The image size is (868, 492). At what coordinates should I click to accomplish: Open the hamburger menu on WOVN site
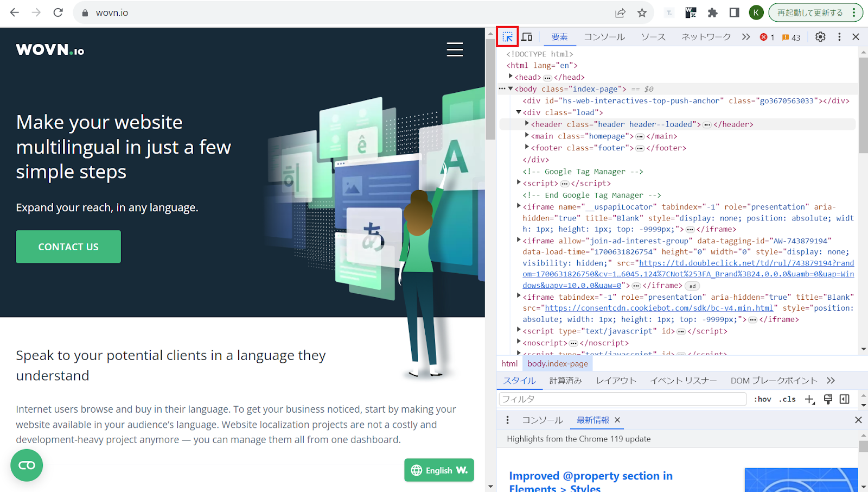point(455,49)
